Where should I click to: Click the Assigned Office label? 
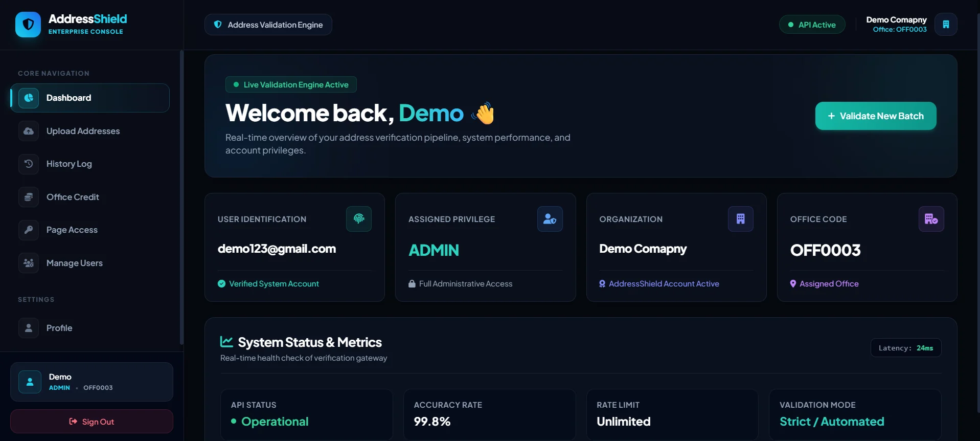[x=829, y=284]
